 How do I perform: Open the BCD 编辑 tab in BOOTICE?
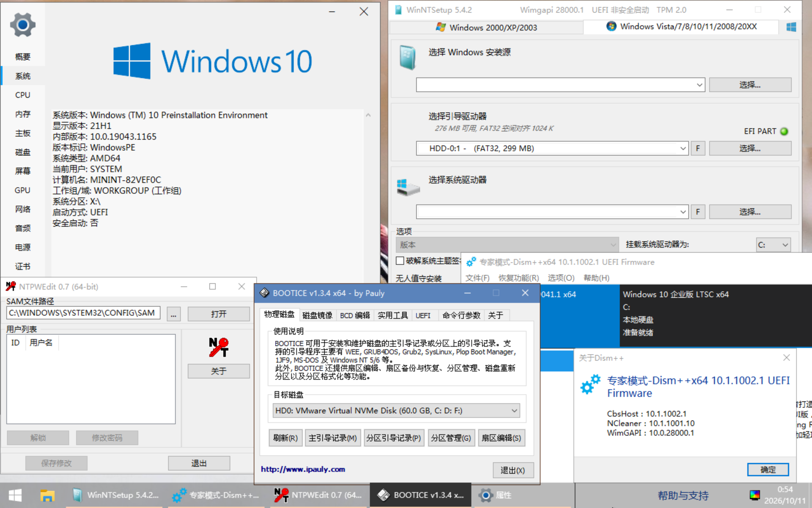pos(355,315)
